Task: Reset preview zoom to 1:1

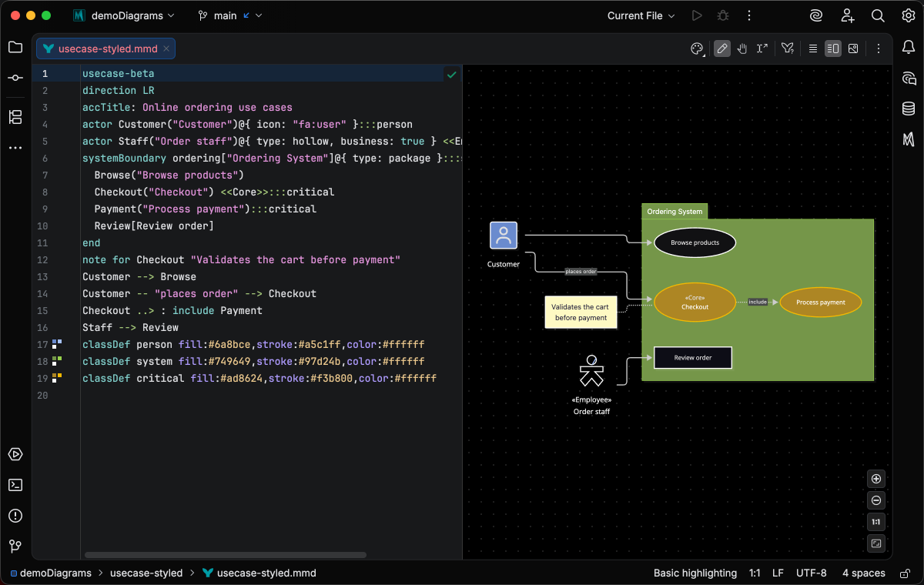Action: [876, 522]
